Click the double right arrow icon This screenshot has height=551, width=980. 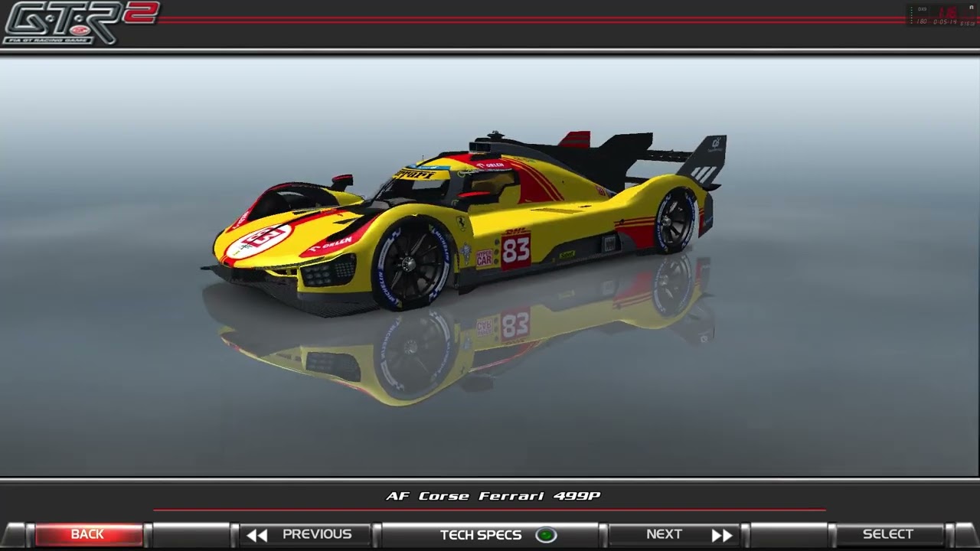click(x=722, y=535)
